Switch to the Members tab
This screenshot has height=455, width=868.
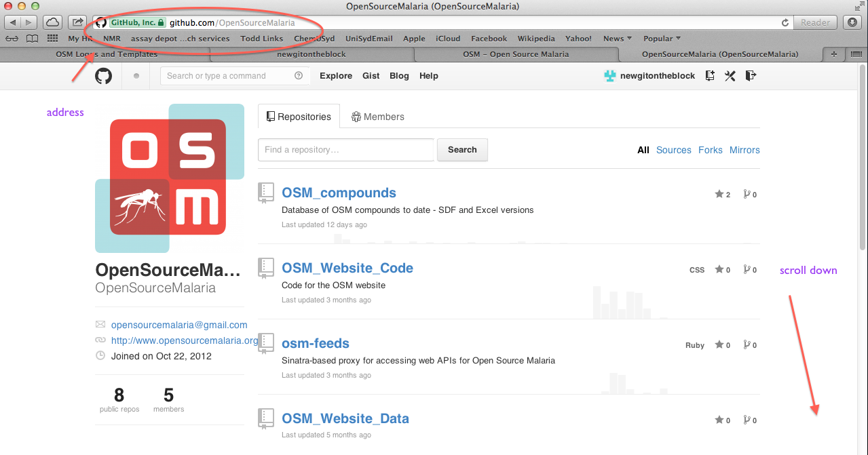pos(377,117)
